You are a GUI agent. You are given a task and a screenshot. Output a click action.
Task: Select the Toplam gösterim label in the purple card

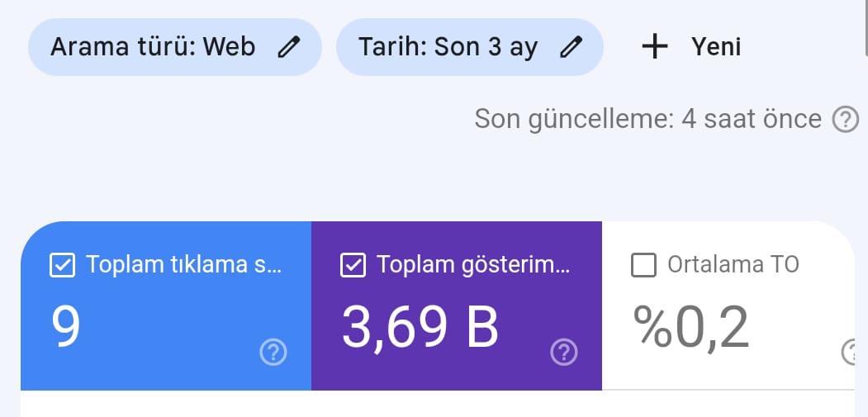click(473, 265)
